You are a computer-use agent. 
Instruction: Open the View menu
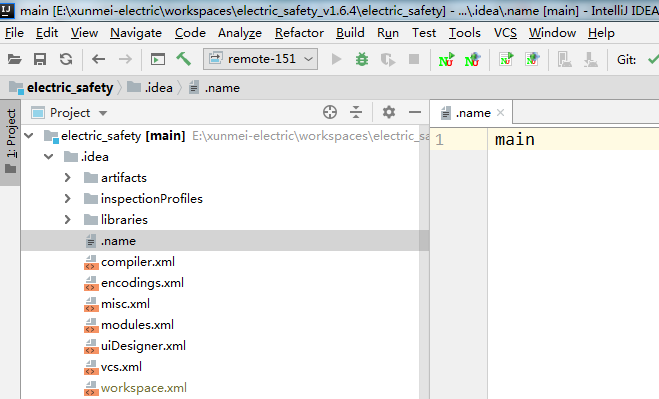[x=84, y=33]
